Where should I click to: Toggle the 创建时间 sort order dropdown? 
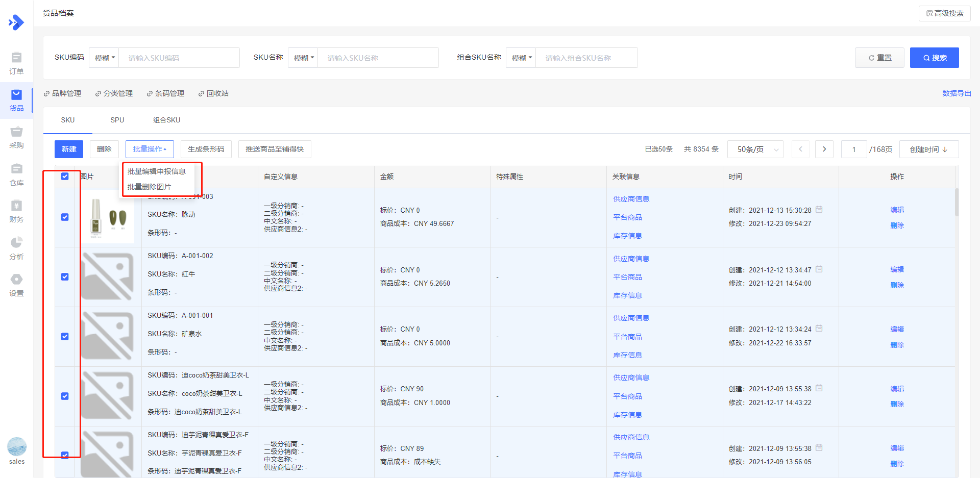click(929, 149)
